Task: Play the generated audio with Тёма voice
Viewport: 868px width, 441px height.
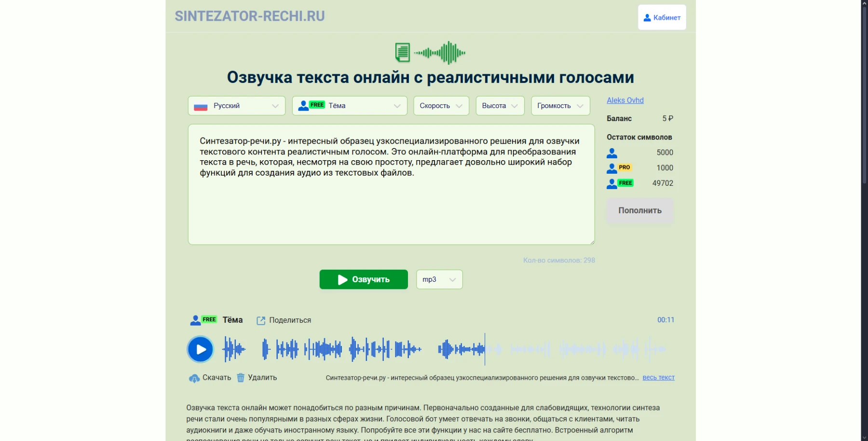Action: coord(200,349)
